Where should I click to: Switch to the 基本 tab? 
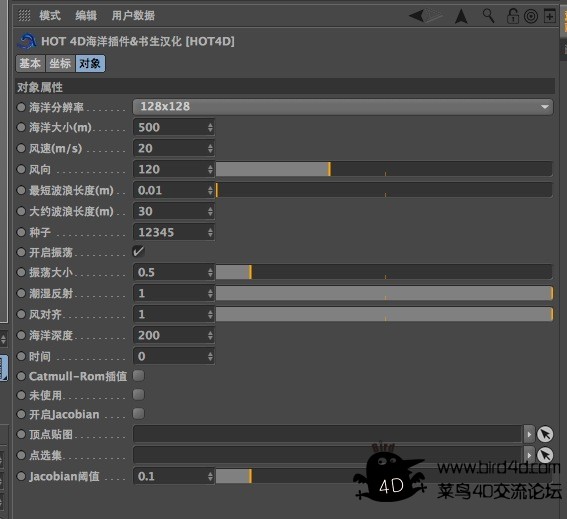point(30,64)
